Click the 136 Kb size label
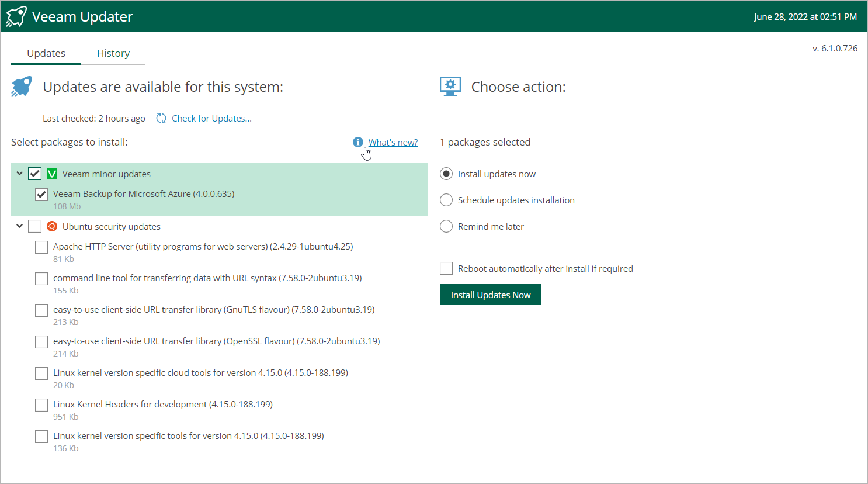This screenshot has height=484, width=868. [x=65, y=448]
